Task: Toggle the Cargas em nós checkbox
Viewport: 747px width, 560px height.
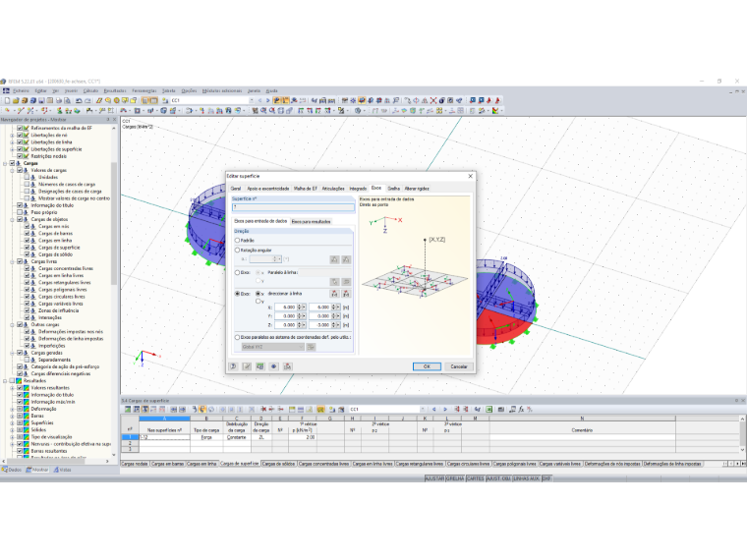Action: point(28,227)
